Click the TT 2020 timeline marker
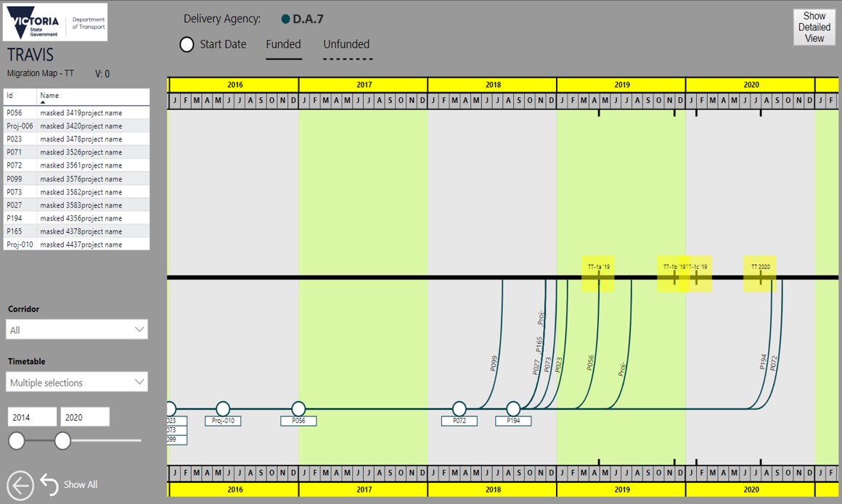Viewport: 842px width, 504px height. click(x=760, y=274)
